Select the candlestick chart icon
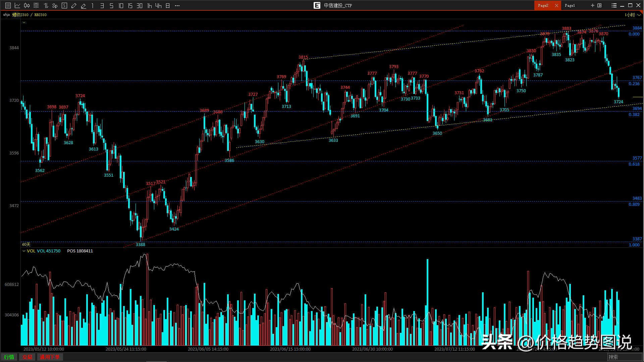 click(27, 5)
